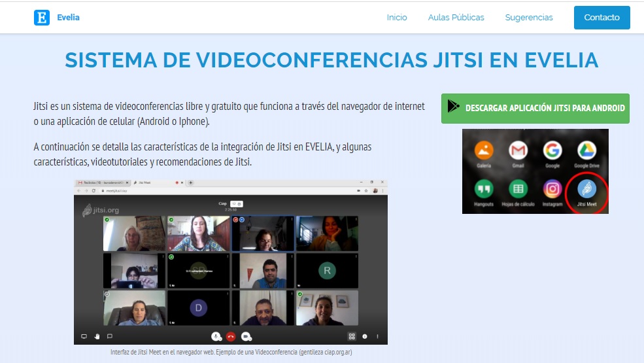Click the new tab plus in screenshot browser

(190, 182)
